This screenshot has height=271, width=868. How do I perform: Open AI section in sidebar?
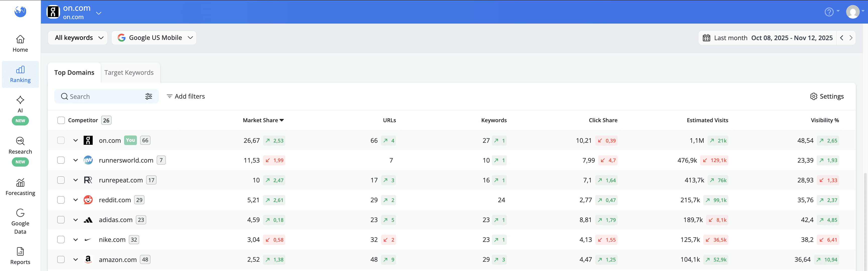[20, 110]
